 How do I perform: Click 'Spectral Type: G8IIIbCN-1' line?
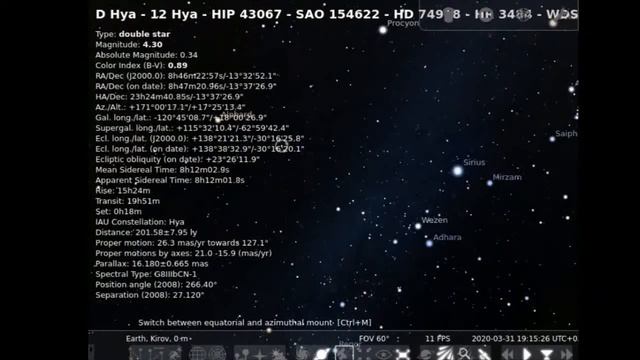[x=146, y=274]
